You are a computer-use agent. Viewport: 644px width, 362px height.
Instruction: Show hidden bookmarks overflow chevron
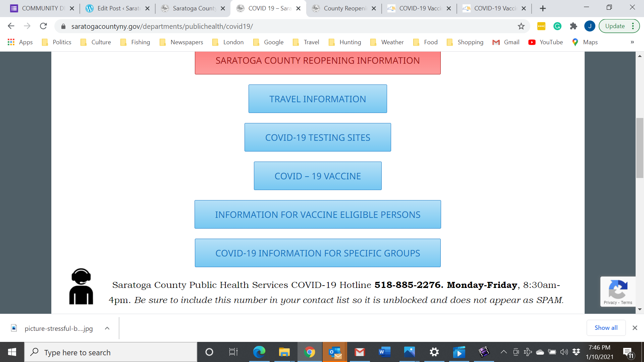point(632,42)
